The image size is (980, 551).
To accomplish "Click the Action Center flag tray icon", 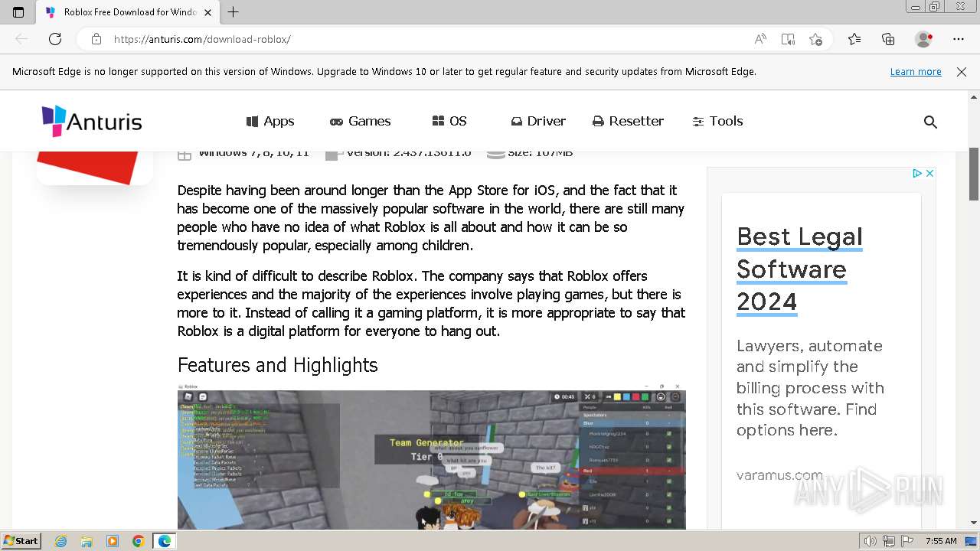I will [907, 541].
